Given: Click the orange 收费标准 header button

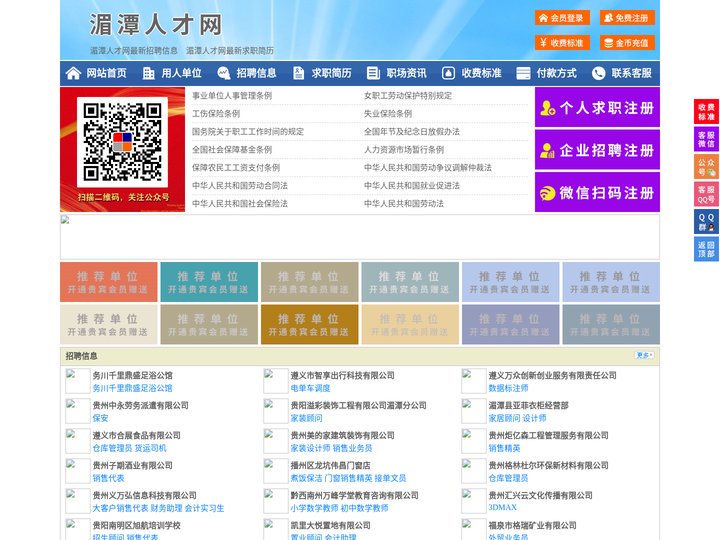Looking at the screenshot, I should click(562, 43).
